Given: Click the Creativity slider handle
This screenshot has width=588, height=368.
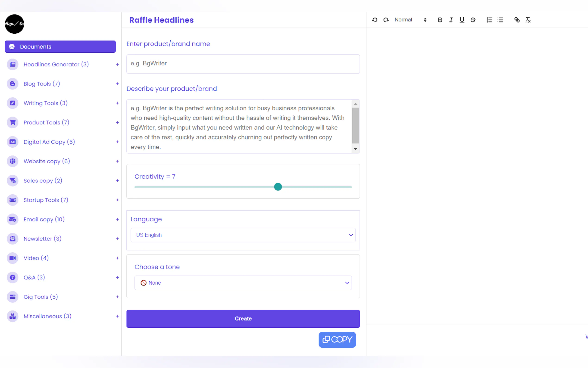Looking at the screenshot, I should coord(278,187).
